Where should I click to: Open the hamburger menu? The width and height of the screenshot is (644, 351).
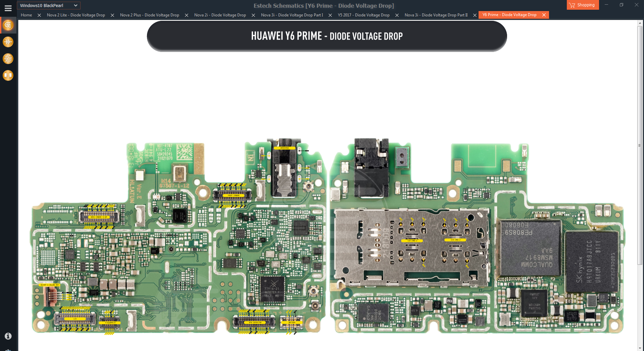point(8,8)
